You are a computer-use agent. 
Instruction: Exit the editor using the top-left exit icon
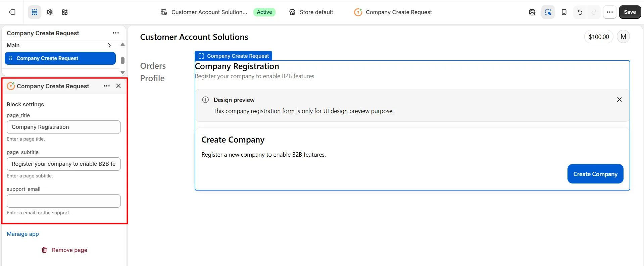pyautogui.click(x=12, y=12)
